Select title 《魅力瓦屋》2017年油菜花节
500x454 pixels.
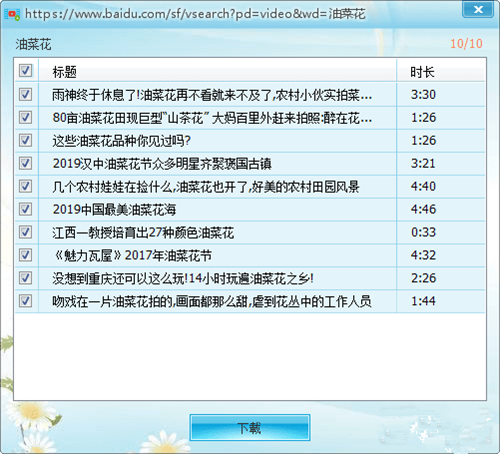pos(132,256)
